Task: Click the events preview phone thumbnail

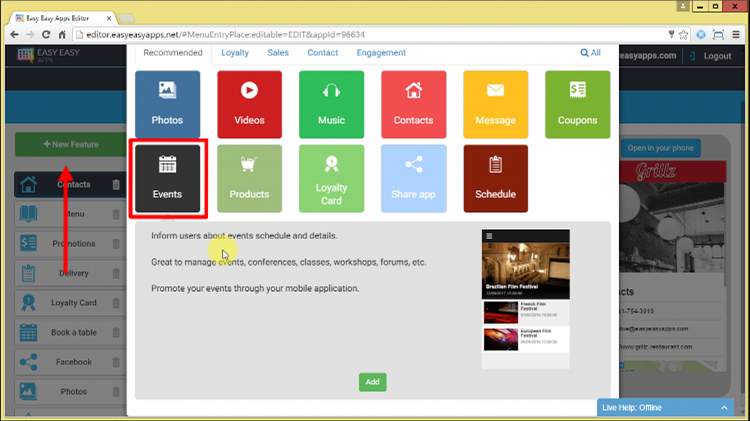Action: [526, 298]
